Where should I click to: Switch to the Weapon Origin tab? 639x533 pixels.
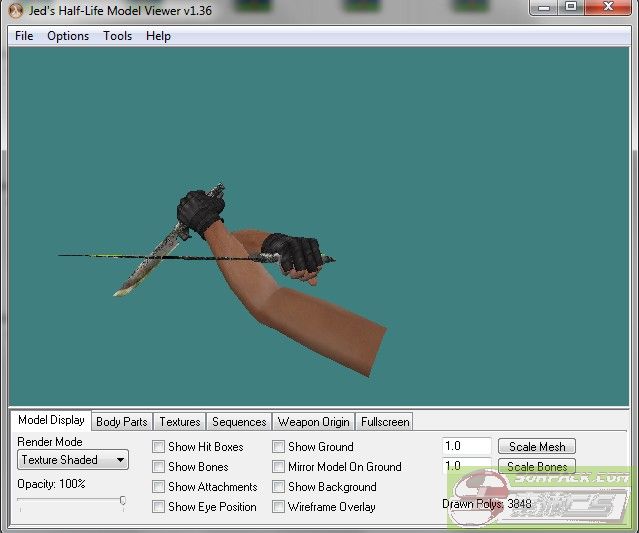313,422
